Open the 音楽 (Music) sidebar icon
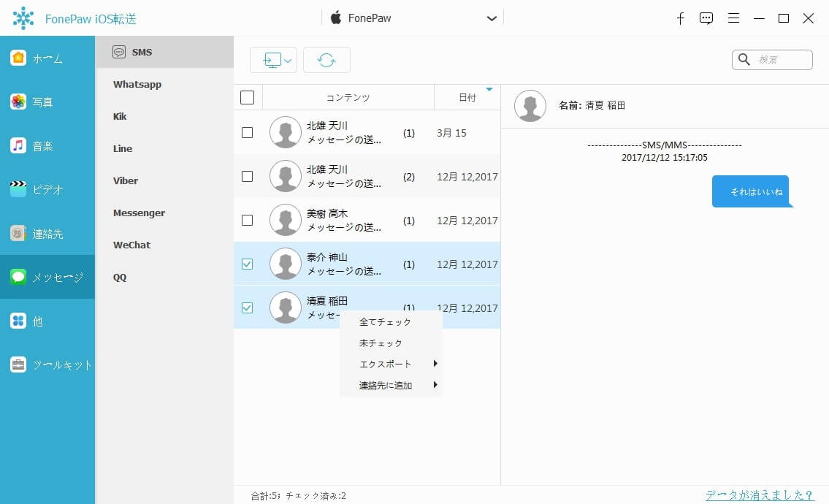 click(20, 145)
